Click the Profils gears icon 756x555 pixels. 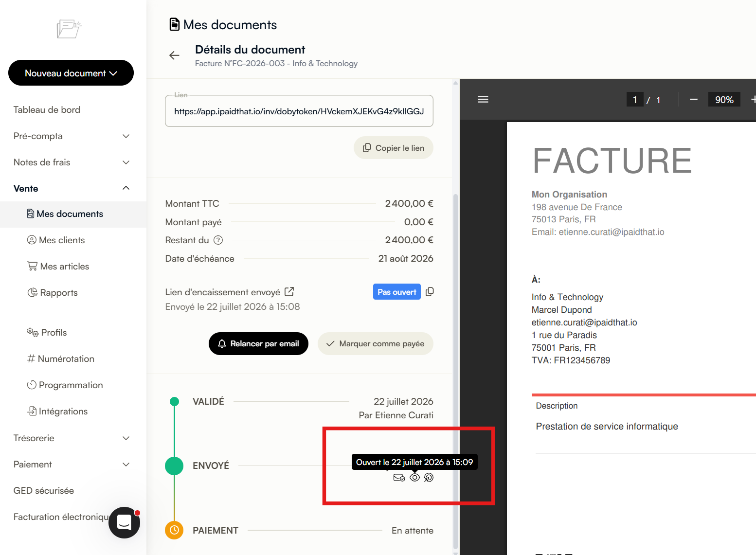tap(33, 332)
